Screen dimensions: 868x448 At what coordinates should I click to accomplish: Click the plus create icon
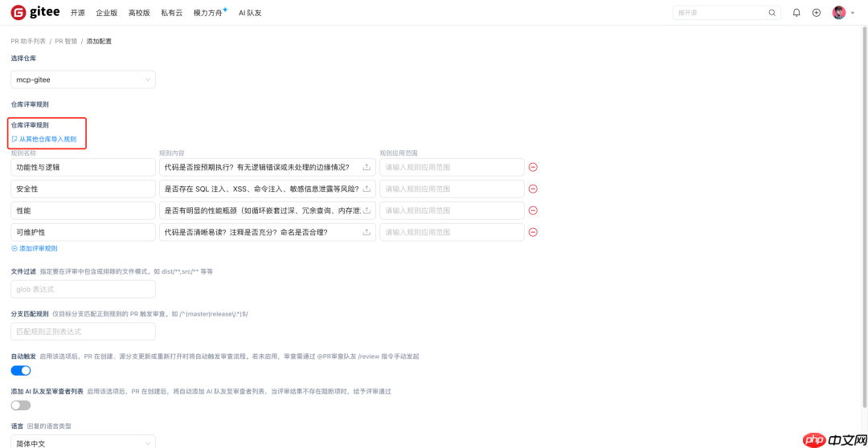tap(817, 13)
